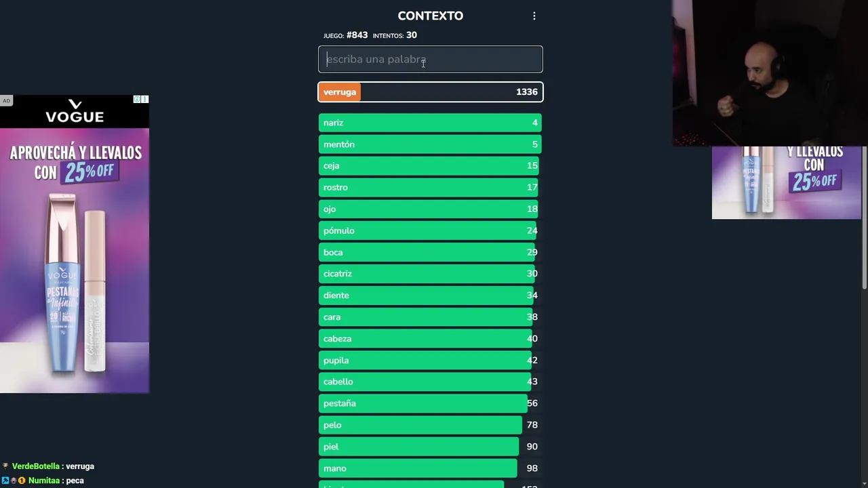Open the ad options dots on Vogue banner
Screen dimensions: 868x488
pyautogui.click(x=145, y=100)
